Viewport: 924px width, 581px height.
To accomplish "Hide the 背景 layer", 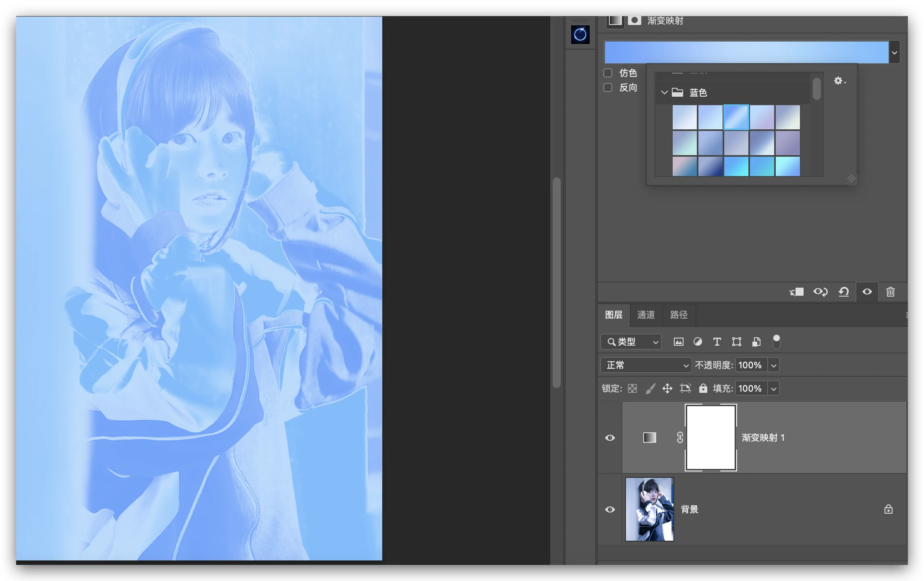I will point(610,509).
